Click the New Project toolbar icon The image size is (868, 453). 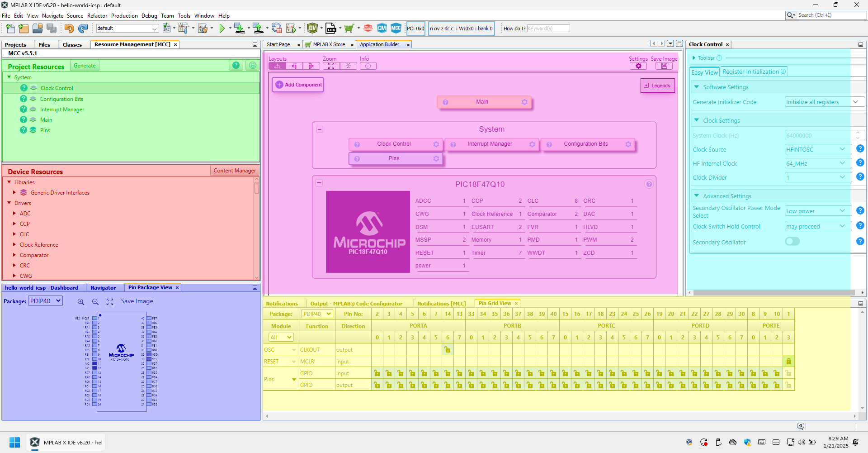click(24, 29)
